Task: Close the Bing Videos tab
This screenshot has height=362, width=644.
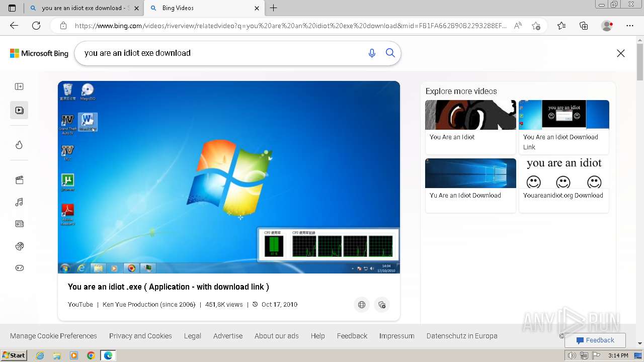Action: (x=257, y=8)
